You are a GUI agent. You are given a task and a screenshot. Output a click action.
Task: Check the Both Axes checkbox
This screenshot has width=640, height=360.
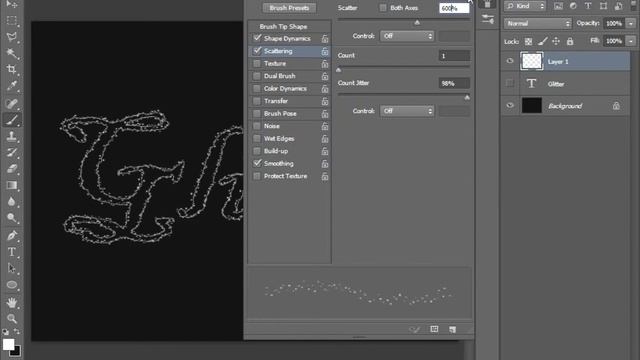point(383,8)
